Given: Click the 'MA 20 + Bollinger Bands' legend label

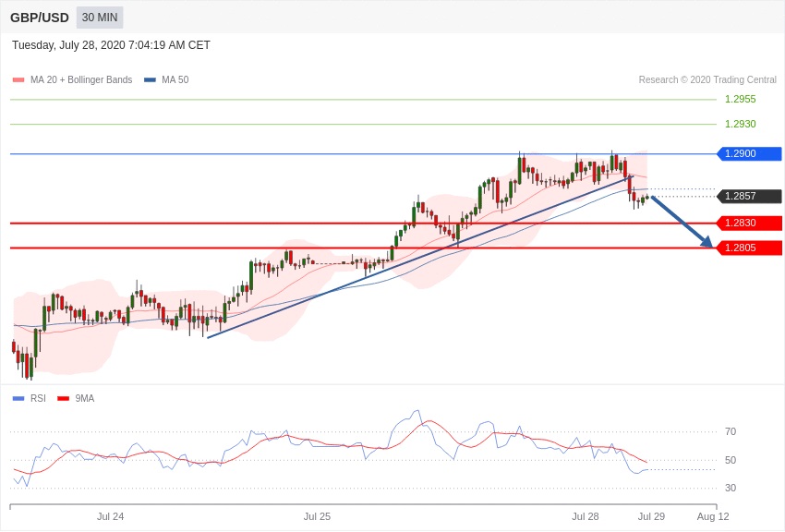Looking at the screenshot, I should click(81, 80).
